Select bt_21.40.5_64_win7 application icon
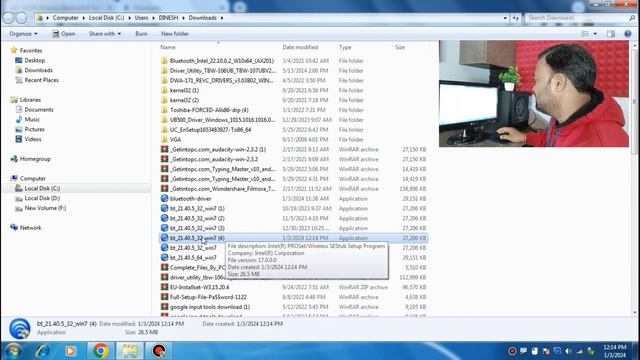The width and height of the screenshot is (640, 360). tap(164, 258)
